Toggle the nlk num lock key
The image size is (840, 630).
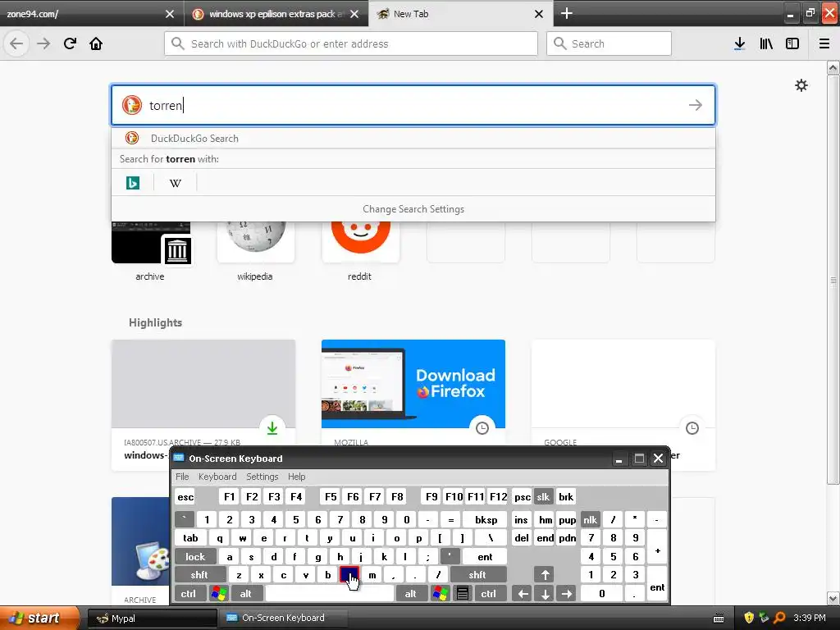tap(590, 519)
